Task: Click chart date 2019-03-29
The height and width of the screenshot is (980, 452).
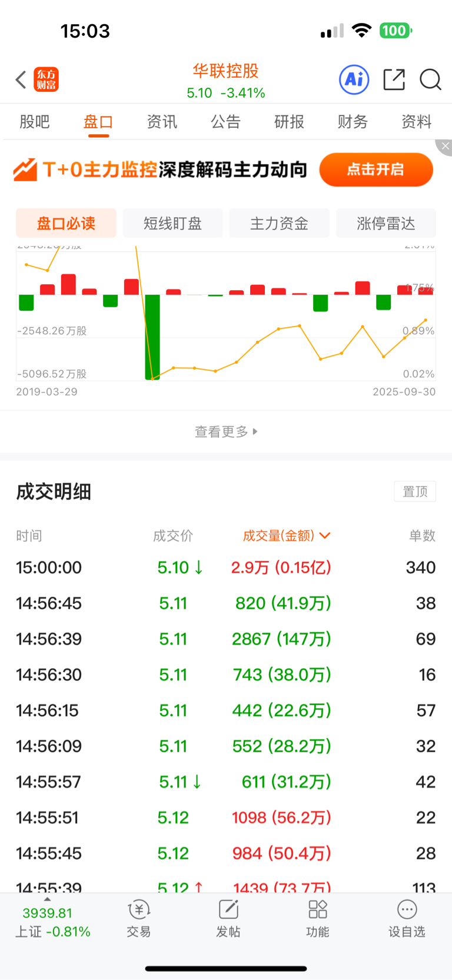Action: click(46, 392)
